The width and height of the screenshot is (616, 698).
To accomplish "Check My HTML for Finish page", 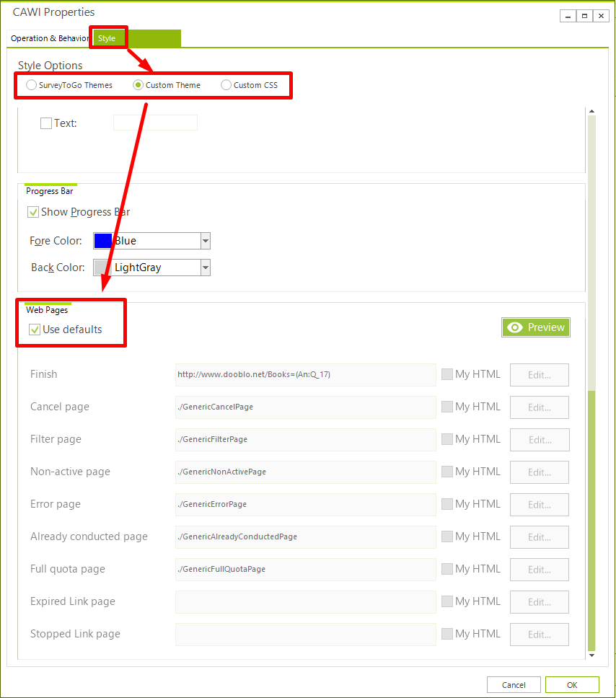I will coord(447,374).
